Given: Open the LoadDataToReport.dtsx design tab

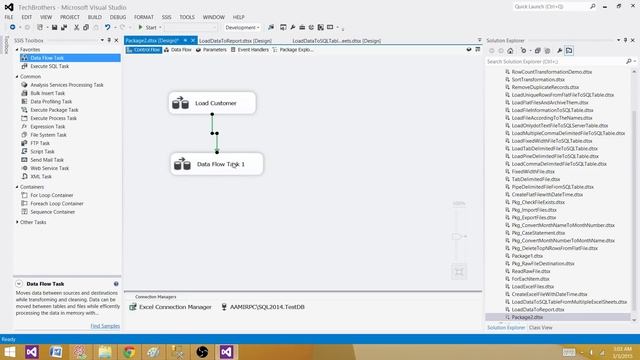Looking at the screenshot, I should click(236, 40).
